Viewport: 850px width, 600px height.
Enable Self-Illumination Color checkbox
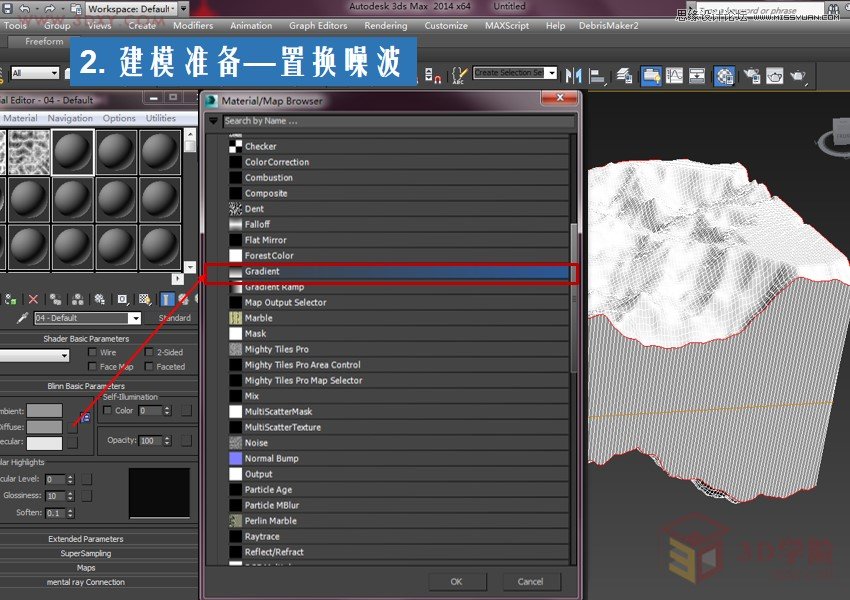(x=107, y=410)
